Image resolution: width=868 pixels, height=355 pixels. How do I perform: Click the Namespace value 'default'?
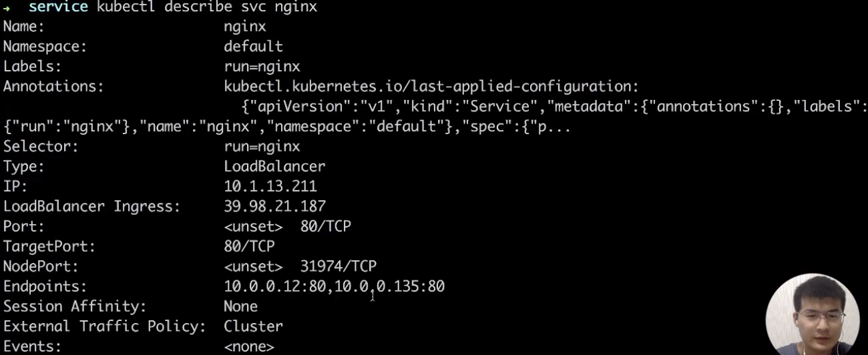click(x=253, y=47)
